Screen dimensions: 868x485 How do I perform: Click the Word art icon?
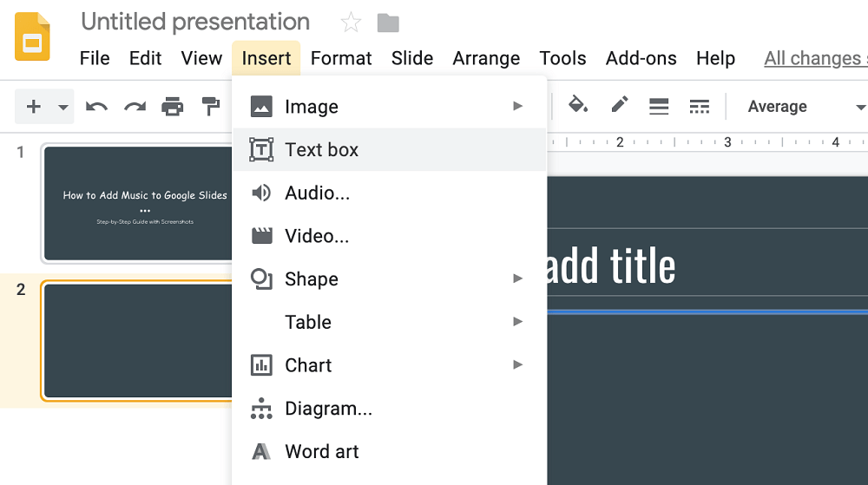point(261,451)
